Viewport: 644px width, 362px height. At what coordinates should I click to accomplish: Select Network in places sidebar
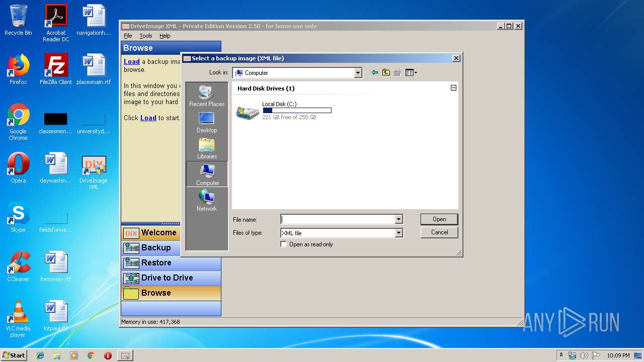coord(207,200)
